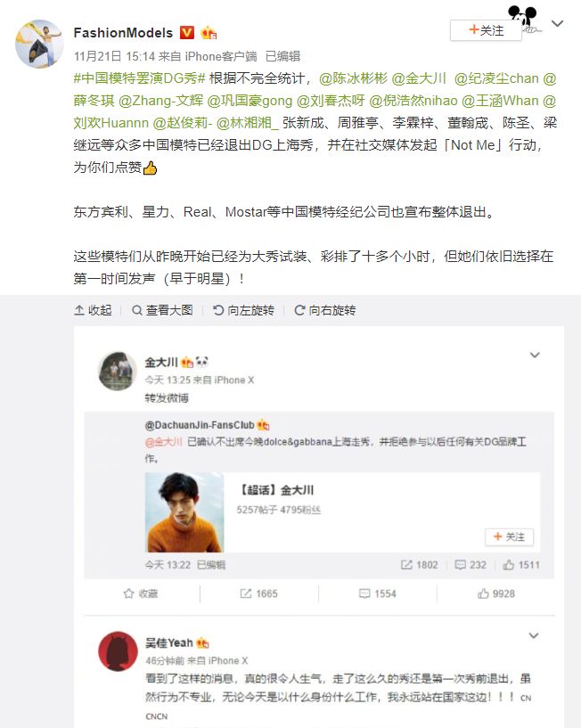Viewport: 581px width, 728px height.
Task: Click the FashionModels profile avatar
Action: (x=39, y=44)
